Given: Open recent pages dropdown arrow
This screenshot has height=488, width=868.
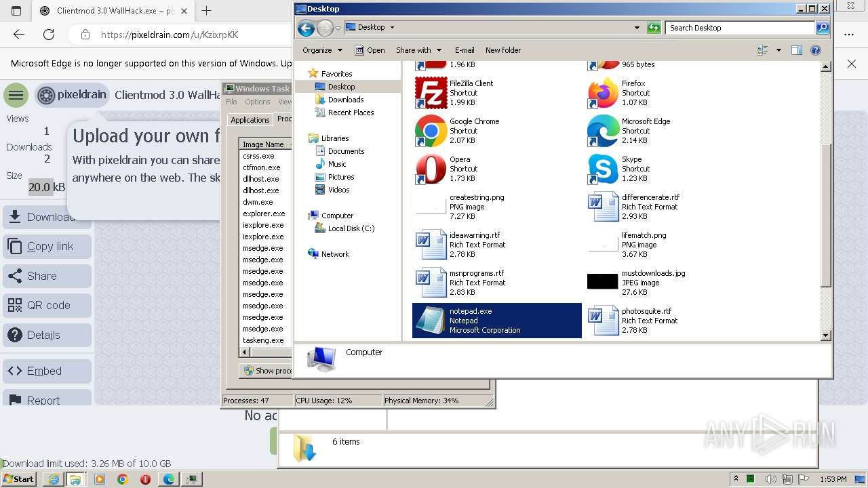Looking at the screenshot, I should pos(338,28).
